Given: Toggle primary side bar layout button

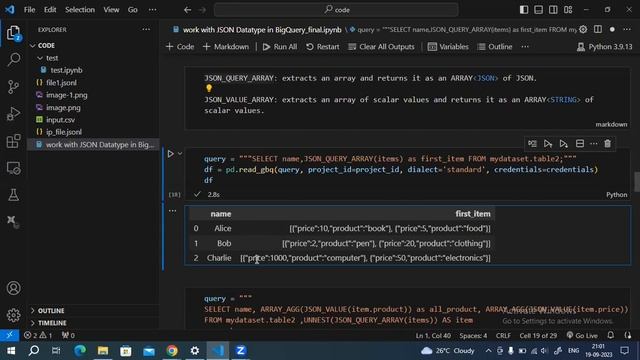Looking at the screenshot, I should (x=524, y=10).
